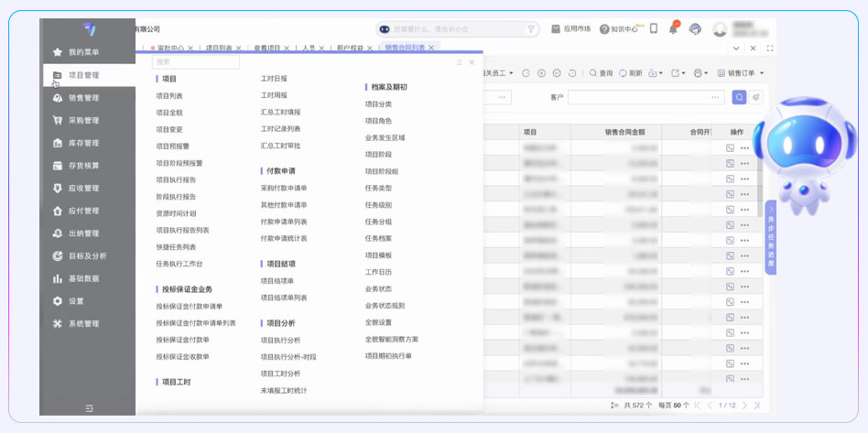The width and height of the screenshot is (868, 433).
Task: Click the 查询 query button
Action: pyautogui.click(x=601, y=73)
